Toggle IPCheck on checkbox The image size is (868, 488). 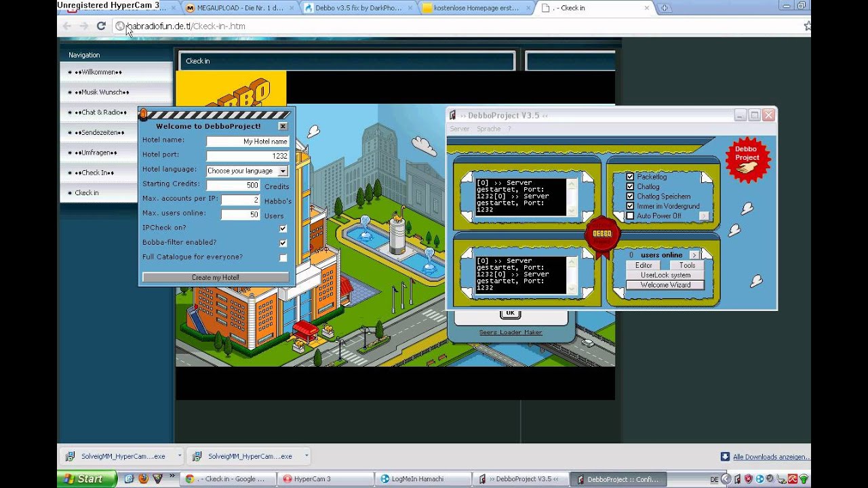point(283,228)
